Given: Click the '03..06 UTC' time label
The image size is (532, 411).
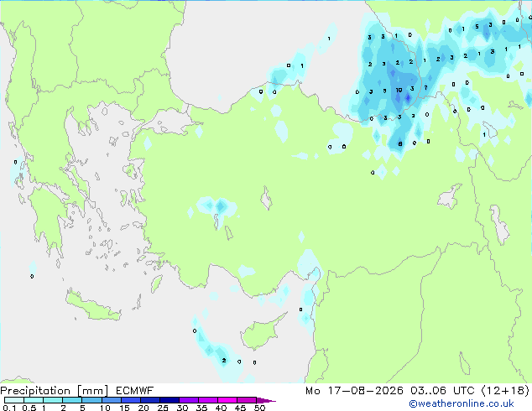Looking at the screenshot, I should 442,391.
